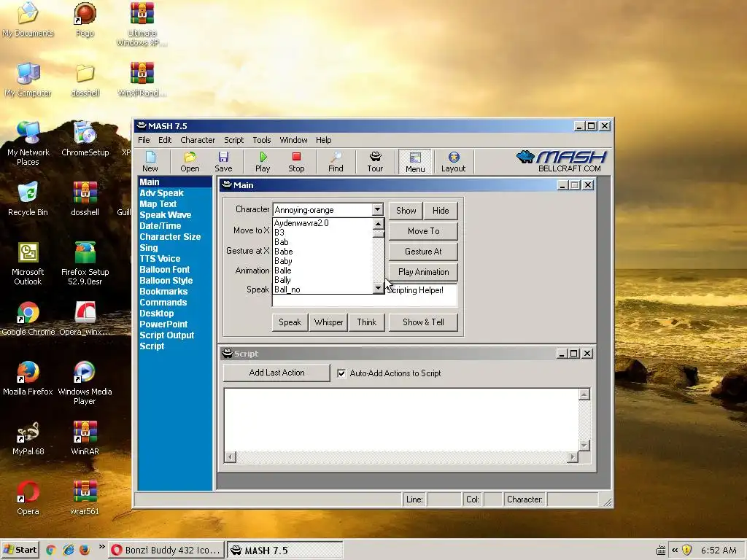Open the Find tool in the toolbar
The width and height of the screenshot is (747, 560).
[x=336, y=161]
